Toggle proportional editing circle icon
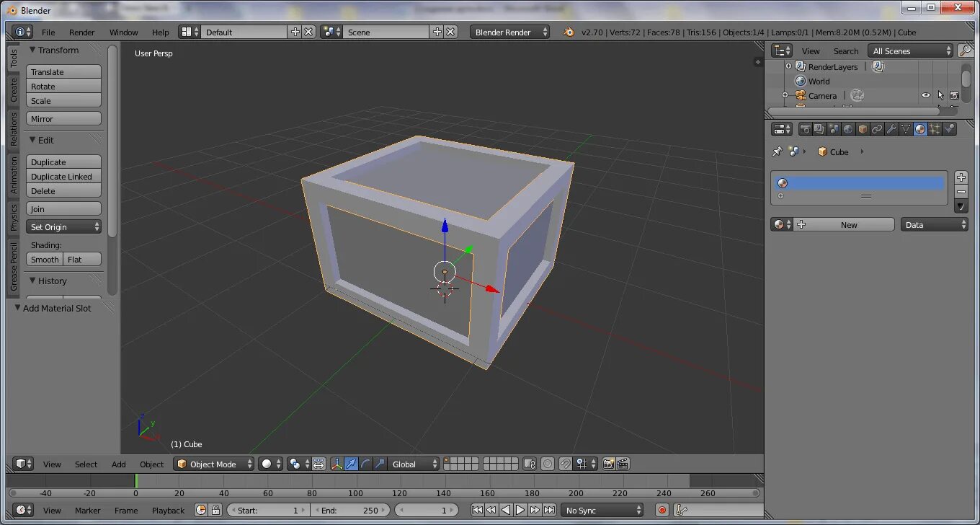The height and width of the screenshot is (525, 980). (548, 464)
